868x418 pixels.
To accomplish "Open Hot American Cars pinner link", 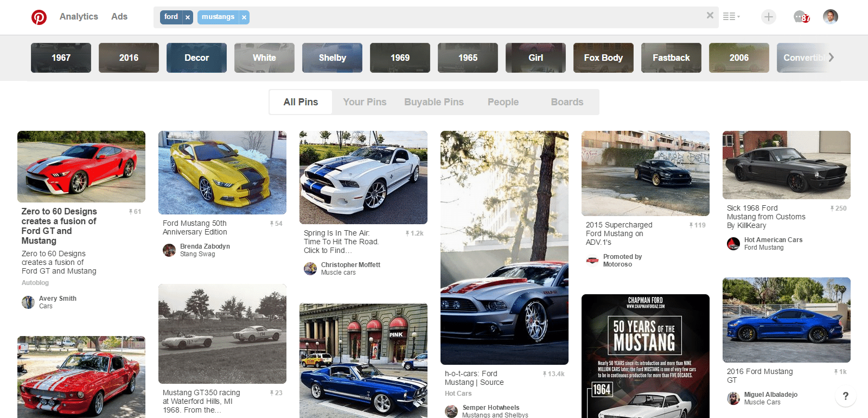I will 773,240.
